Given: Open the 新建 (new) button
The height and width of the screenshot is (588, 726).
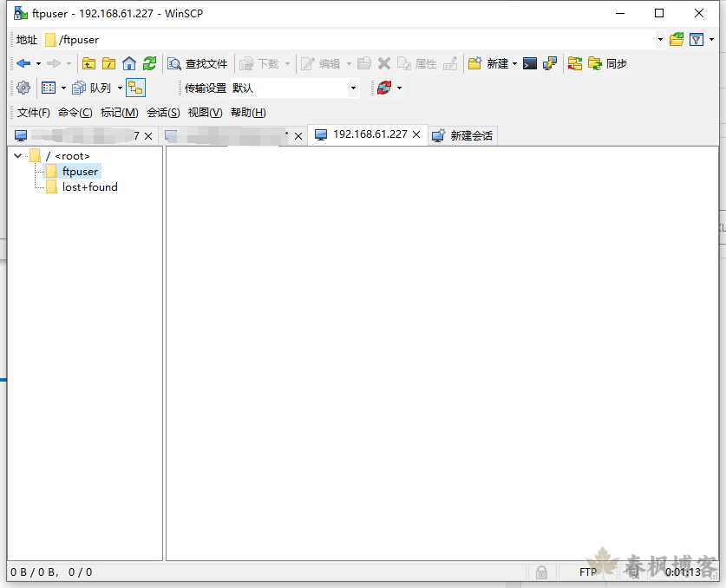Looking at the screenshot, I should pyautogui.click(x=488, y=63).
